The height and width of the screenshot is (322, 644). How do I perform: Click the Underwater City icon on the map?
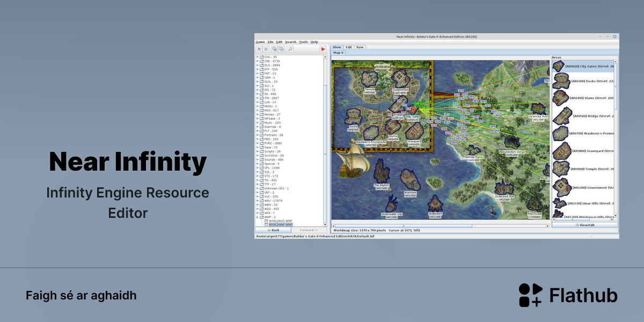click(x=391, y=204)
